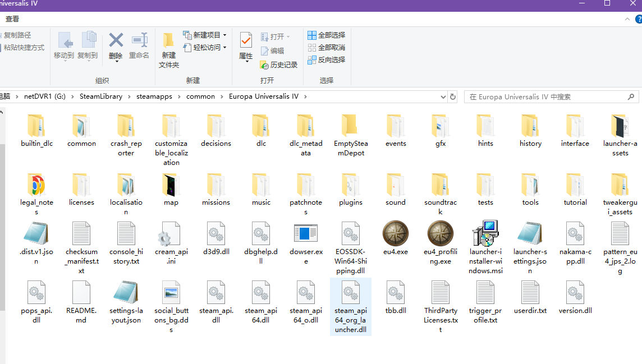Select the dowser.exe application file

(x=306, y=234)
